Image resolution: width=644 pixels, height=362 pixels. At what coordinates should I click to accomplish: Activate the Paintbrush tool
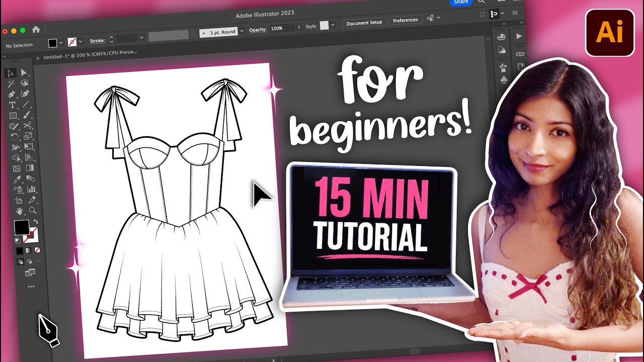pos(27,115)
